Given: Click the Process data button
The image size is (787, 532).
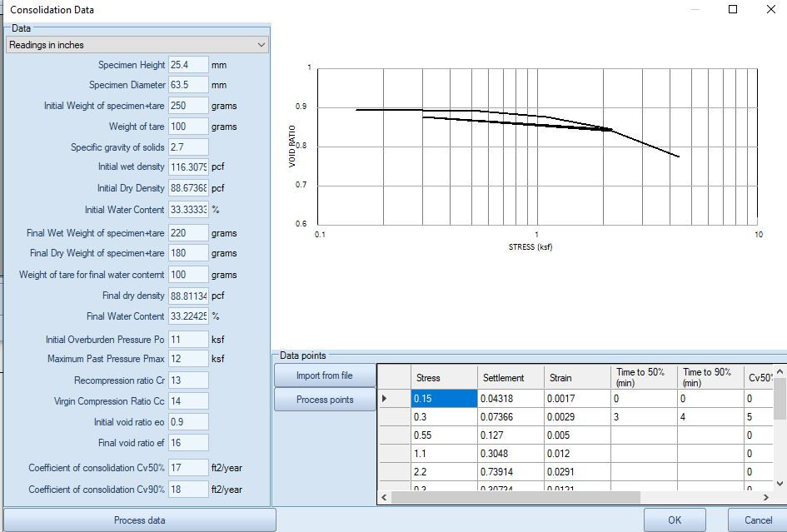Looking at the screenshot, I should [x=140, y=520].
